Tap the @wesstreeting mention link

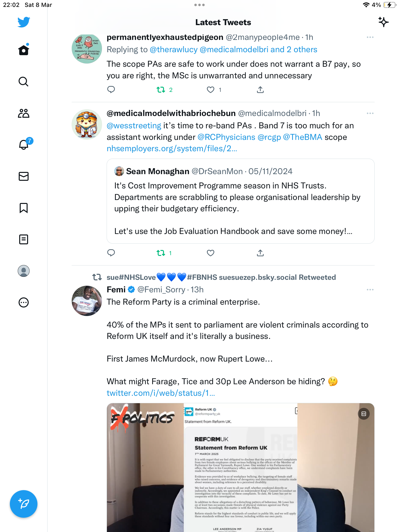pos(134,126)
